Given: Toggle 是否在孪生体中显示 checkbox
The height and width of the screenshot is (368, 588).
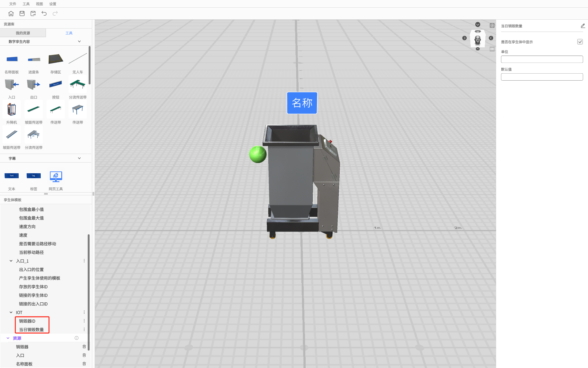Looking at the screenshot, I should 580,42.
